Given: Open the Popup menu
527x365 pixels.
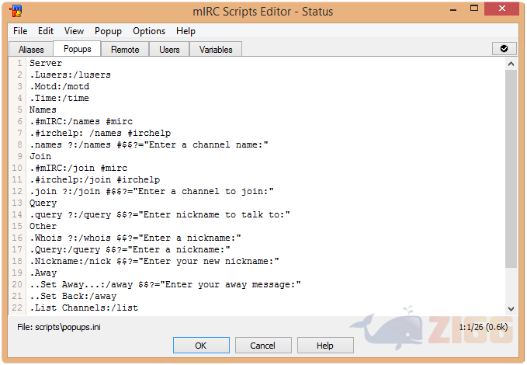Looking at the screenshot, I should point(108,31).
